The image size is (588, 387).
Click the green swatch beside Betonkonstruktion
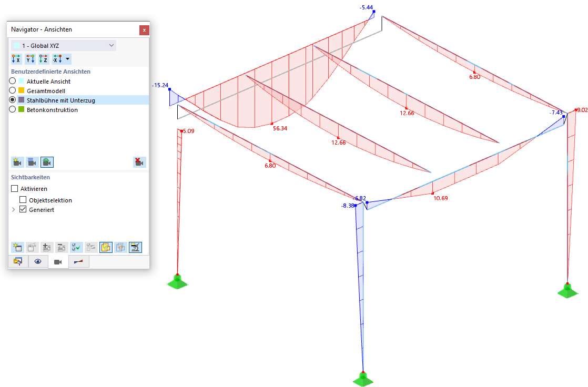tap(22, 109)
